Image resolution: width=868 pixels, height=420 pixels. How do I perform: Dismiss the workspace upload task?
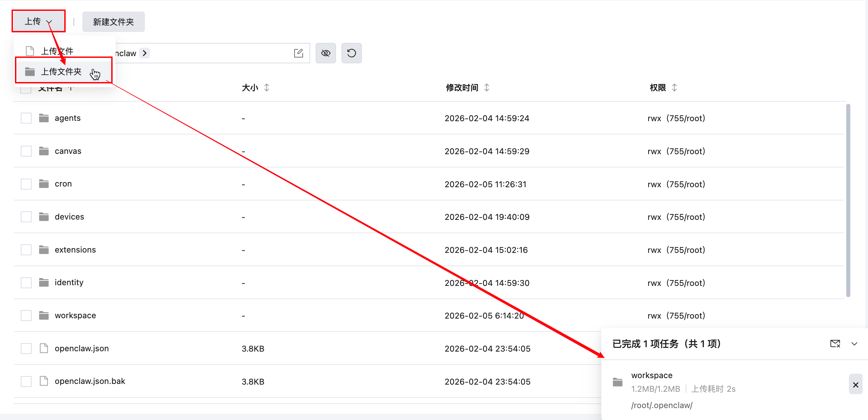click(855, 385)
